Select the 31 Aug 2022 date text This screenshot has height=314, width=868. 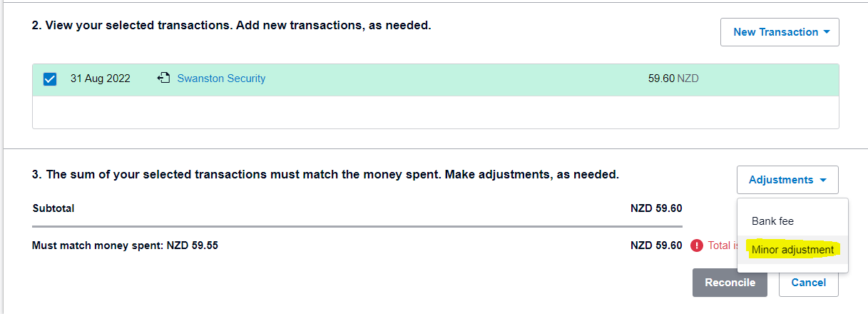100,78
